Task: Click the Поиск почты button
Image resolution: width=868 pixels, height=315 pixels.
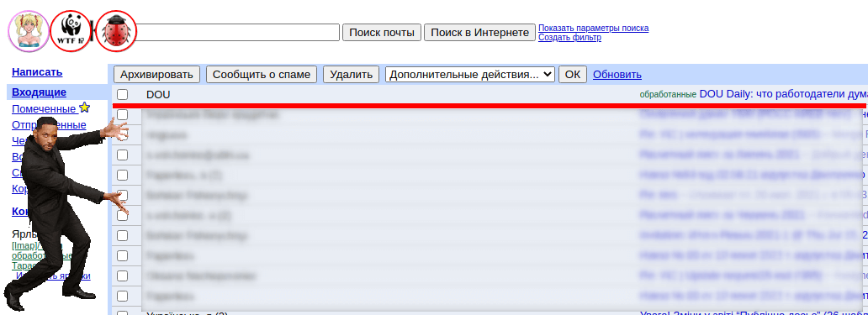Action: coord(382,32)
